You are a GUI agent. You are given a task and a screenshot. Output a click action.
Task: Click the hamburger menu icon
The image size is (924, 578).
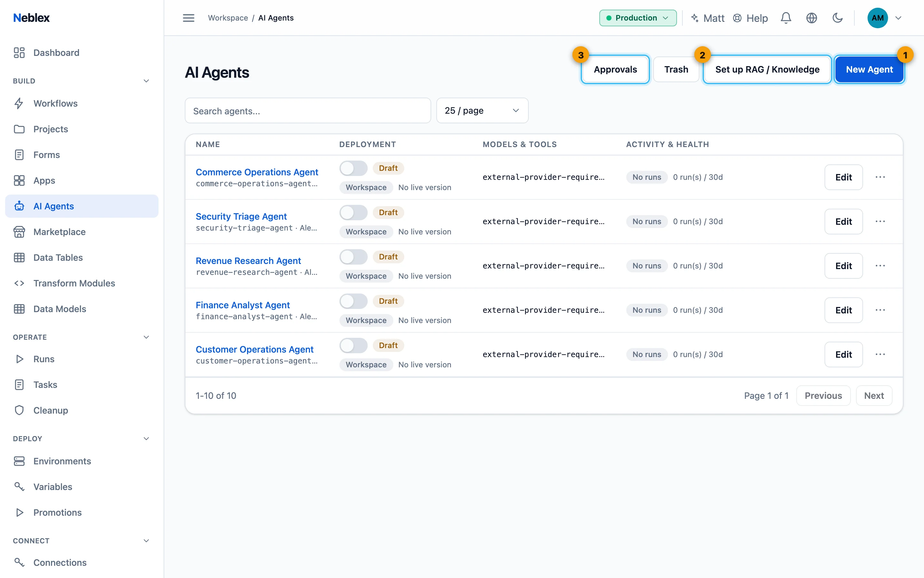pos(189,18)
